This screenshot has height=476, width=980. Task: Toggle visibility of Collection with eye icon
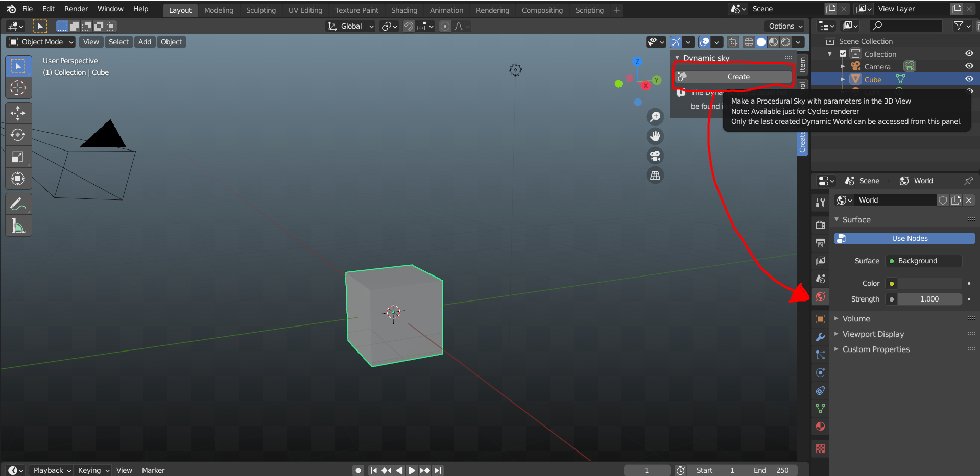click(969, 53)
